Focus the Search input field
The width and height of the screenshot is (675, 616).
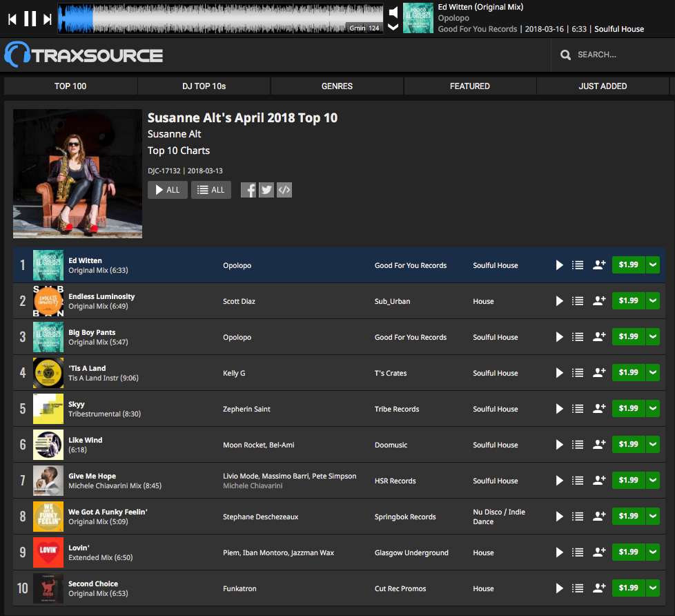tap(614, 55)
